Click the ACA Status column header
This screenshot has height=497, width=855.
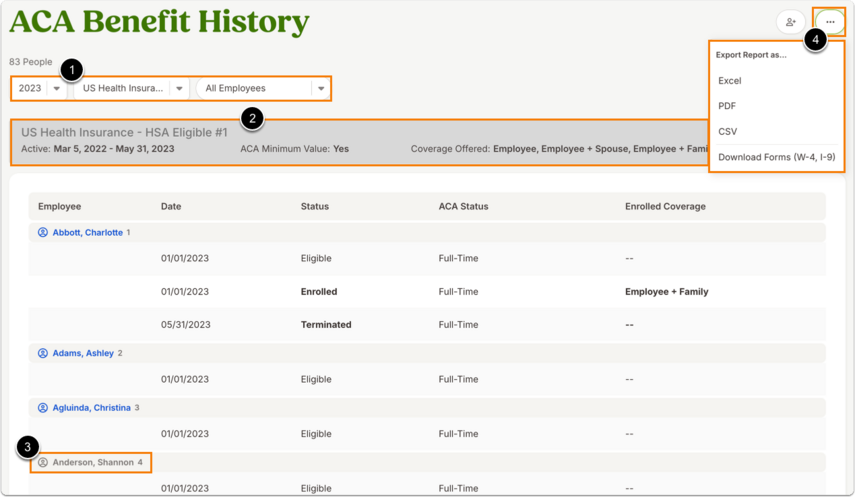[463, 206]
